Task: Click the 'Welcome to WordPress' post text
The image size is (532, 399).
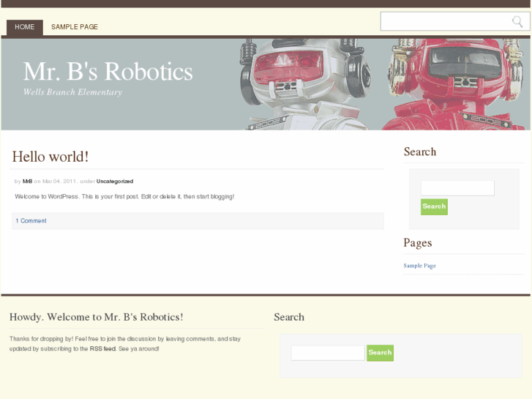Action: coord(124,197)
